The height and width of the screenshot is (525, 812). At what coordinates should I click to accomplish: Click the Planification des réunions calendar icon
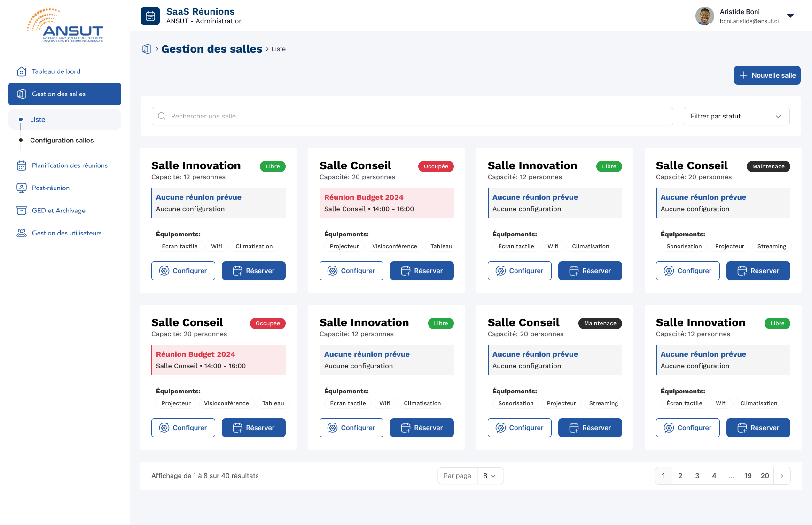point(22,165)
